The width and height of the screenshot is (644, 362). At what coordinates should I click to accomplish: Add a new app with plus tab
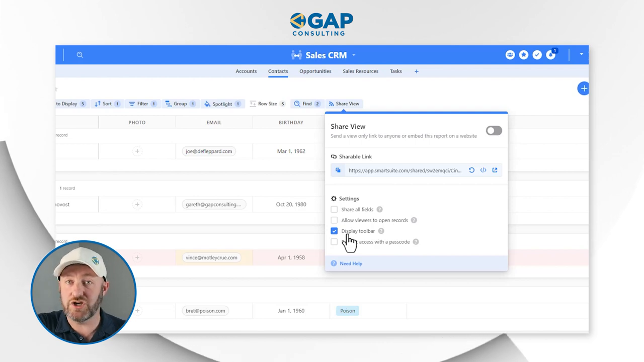[x=416, y=71]
